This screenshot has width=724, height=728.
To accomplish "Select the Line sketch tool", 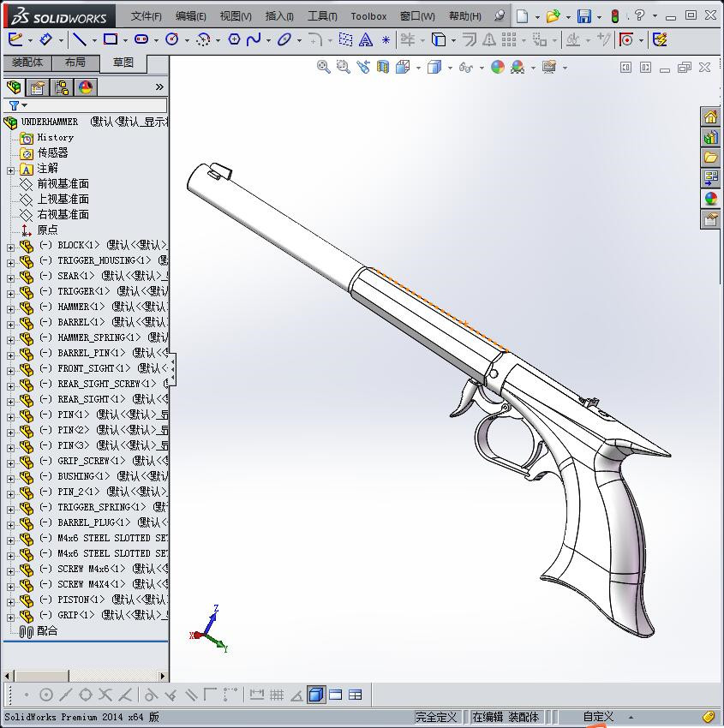I will click(x=80, y=39).
